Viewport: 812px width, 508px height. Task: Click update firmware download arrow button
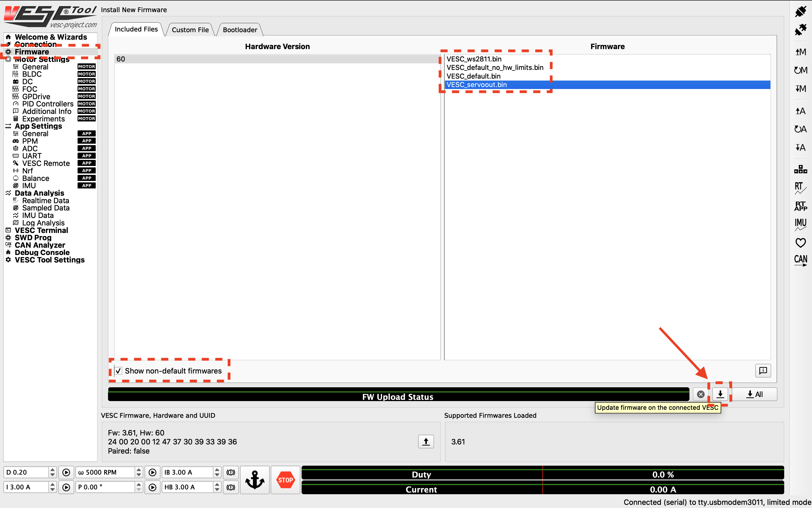coord(720,394)
